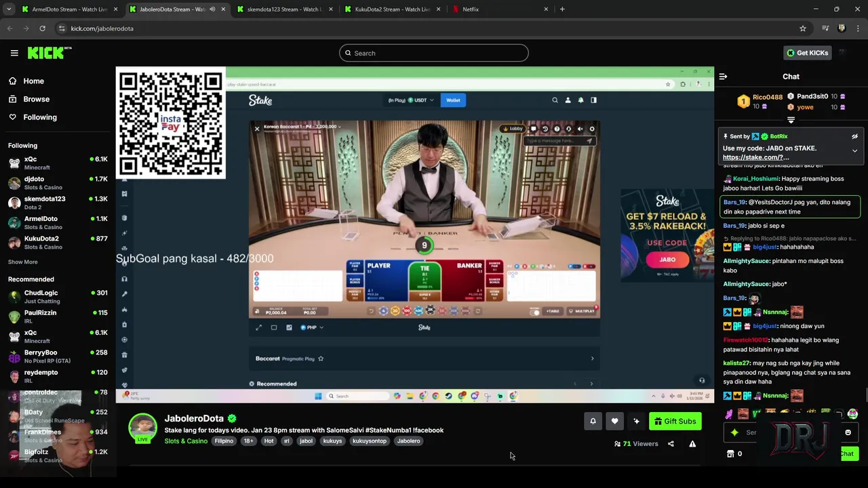The height and width of the screenshot is (488, 868).
Task: Follow channel with heart button
Action: point(614,421)
